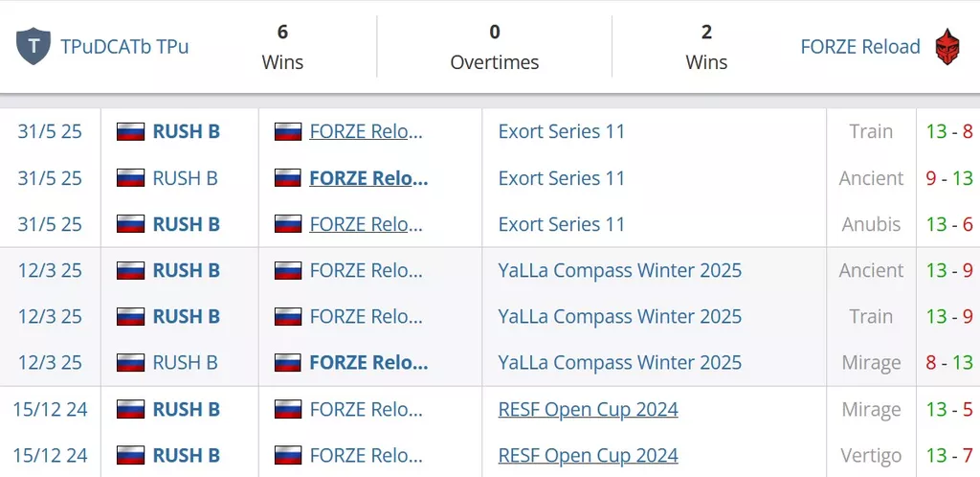Image resolution: width=980 pixels, height=477 pixels.
Task: Click the 15/12 24 date of Vertigo match
Action: click(50, 455)
